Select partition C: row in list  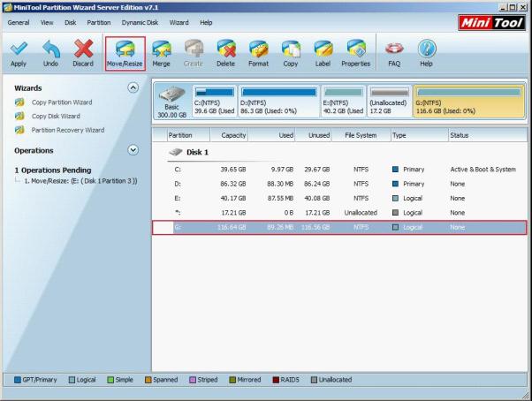click(x=339, y=170)
